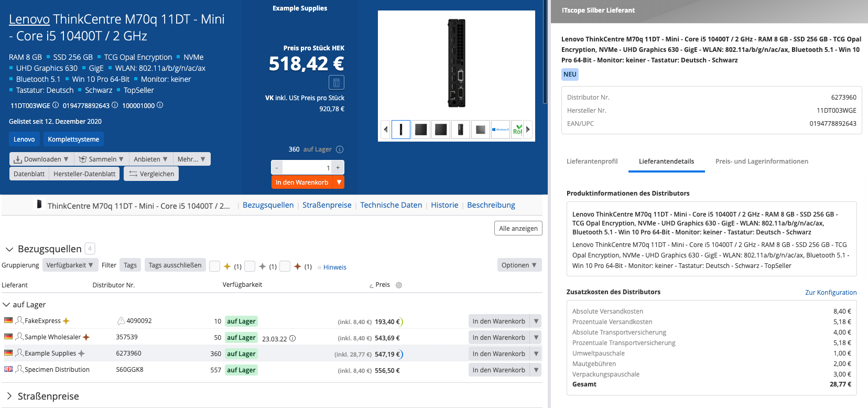Screen dimensions: 868x408
Task: Open the Optionen dropdown menu
Action: pyautogui.click(x=519, y=265)
